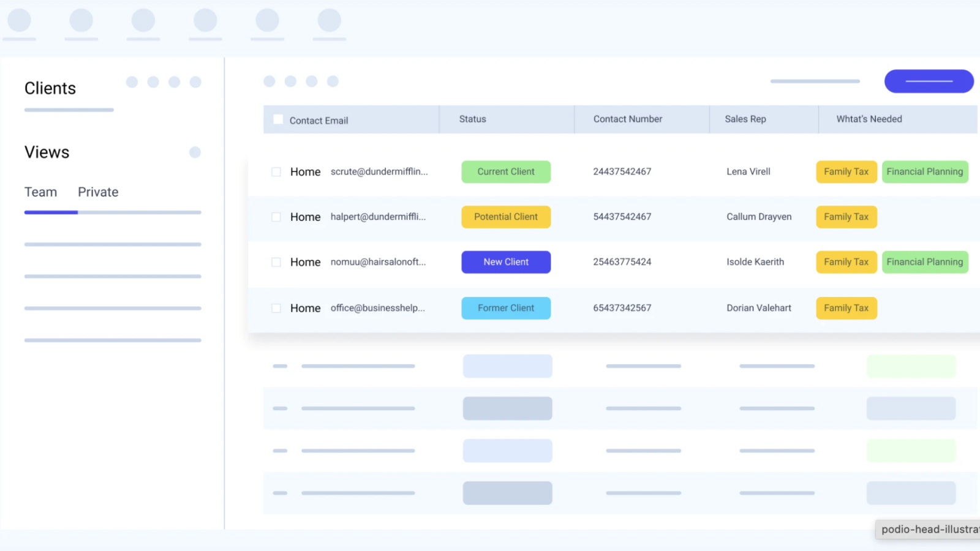This screenshot has width=980, height=551.
Task: Click the Home label in the office@businesshelp row
Action: pyautogui.click(x=305, y=309)
